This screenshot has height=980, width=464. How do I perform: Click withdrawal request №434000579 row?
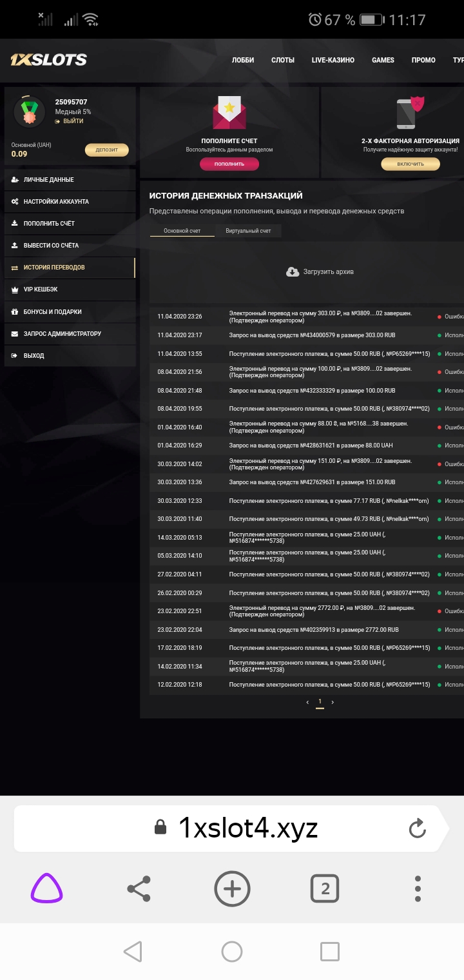click(x=307, y=335)
